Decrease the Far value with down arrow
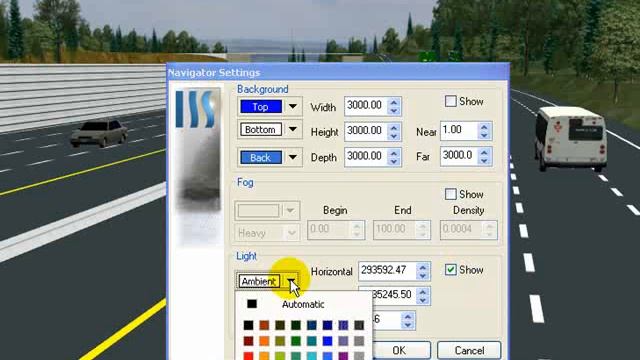640x360 pixels. click(x=484, y=161)
